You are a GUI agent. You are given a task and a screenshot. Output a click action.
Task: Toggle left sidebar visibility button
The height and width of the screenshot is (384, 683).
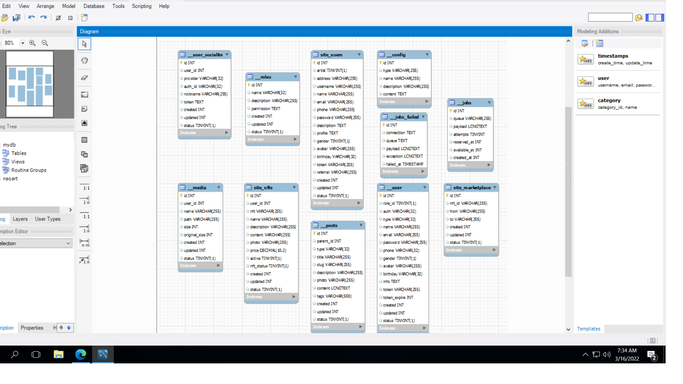(650, 17)
